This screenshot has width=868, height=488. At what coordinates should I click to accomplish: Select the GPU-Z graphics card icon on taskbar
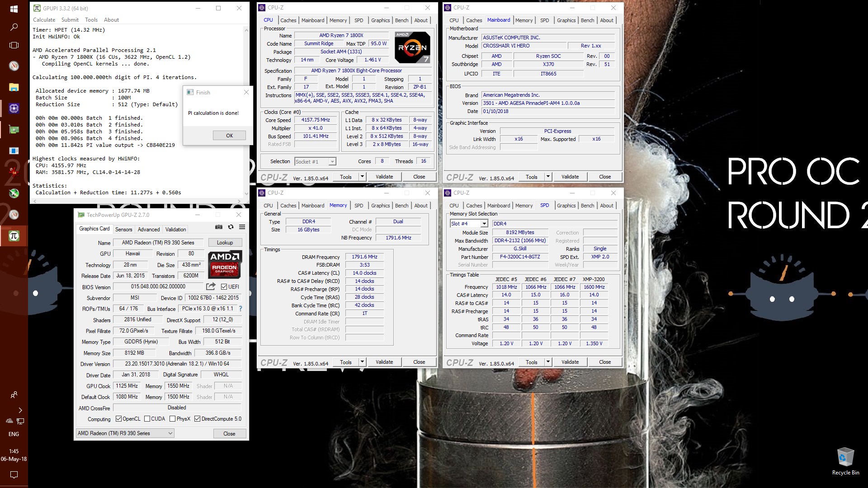(x=14, y=130)
